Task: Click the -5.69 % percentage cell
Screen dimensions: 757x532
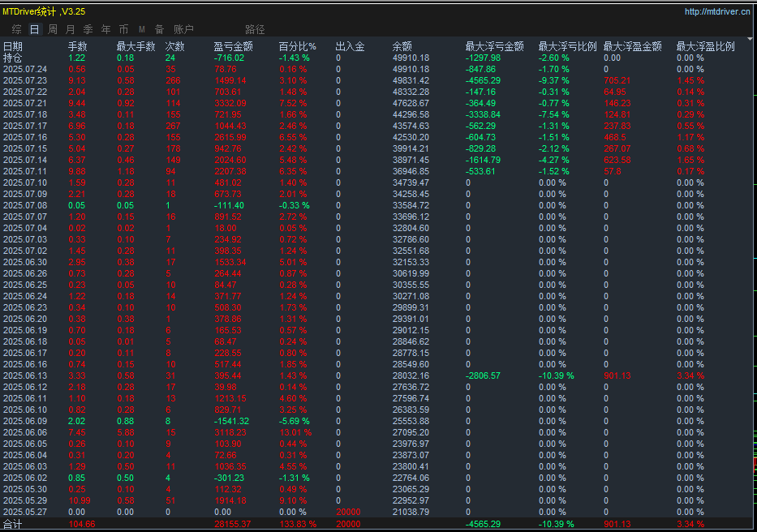Action: point(294,421)
